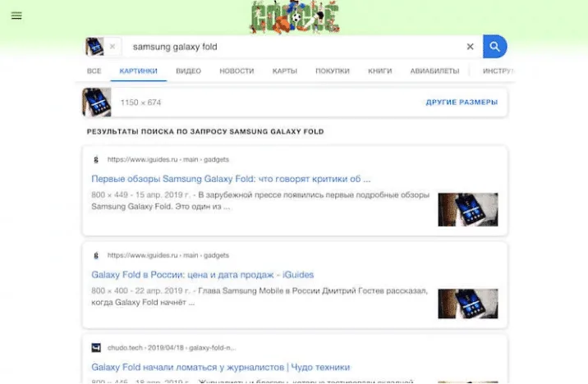
Task: Remove the uploaded image from search box
Action: coord(113,47)
